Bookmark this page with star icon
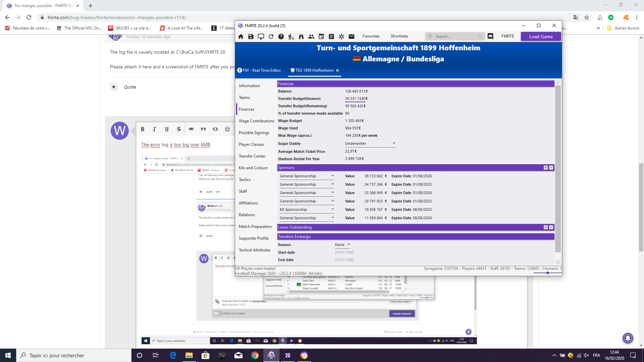This screenshot has width=644, height=362. point(587,17)
